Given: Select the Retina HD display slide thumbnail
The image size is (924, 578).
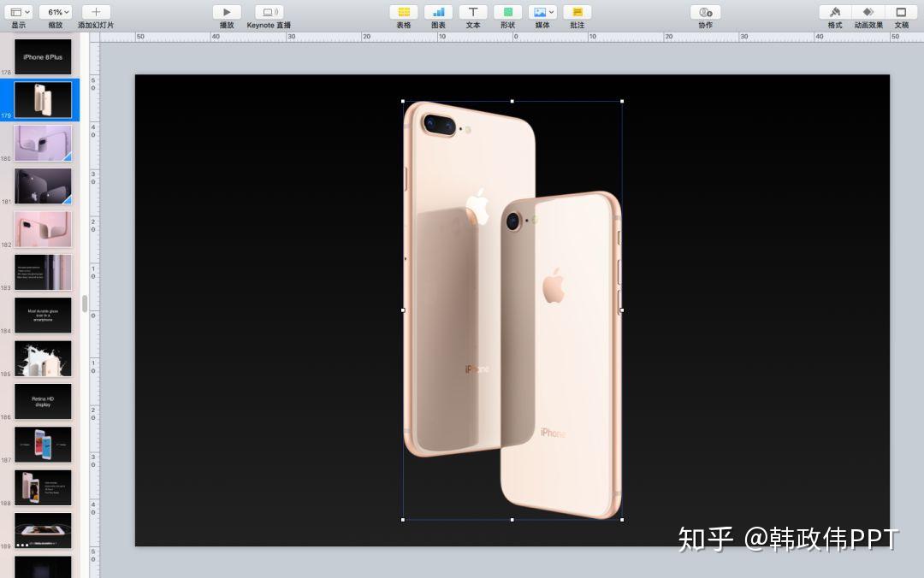Looking at the screenshot, I should (43, 401).
